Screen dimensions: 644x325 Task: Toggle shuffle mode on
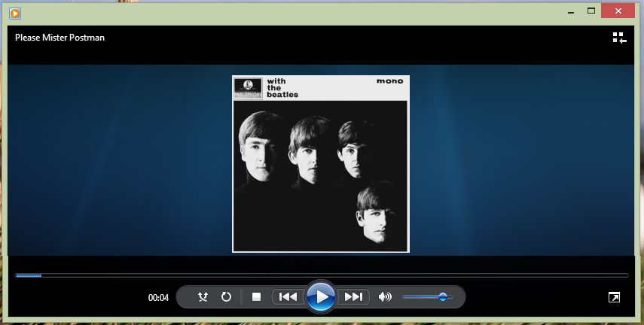pos(203,296)
